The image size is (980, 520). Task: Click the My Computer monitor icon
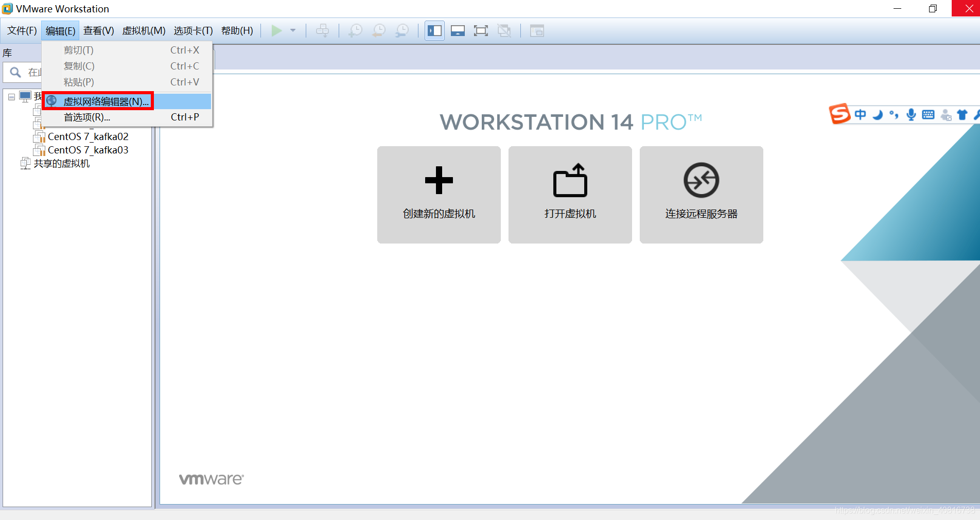25,96
